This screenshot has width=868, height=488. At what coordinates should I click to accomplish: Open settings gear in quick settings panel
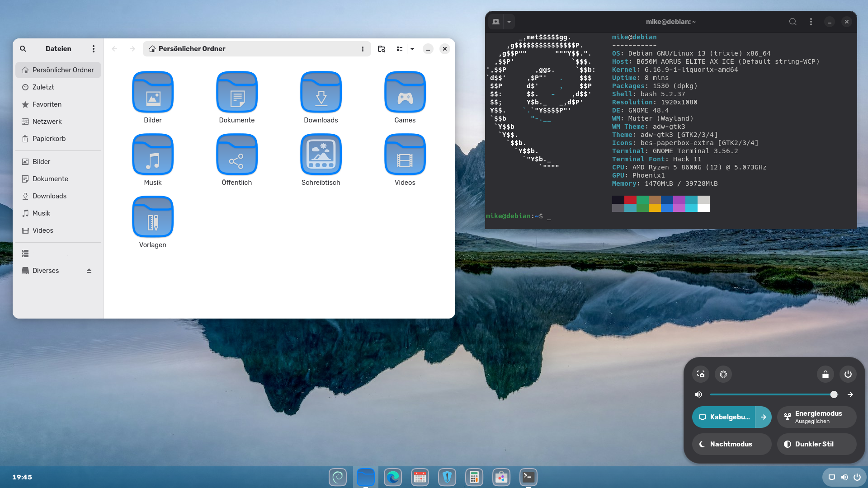pos(723,374)
